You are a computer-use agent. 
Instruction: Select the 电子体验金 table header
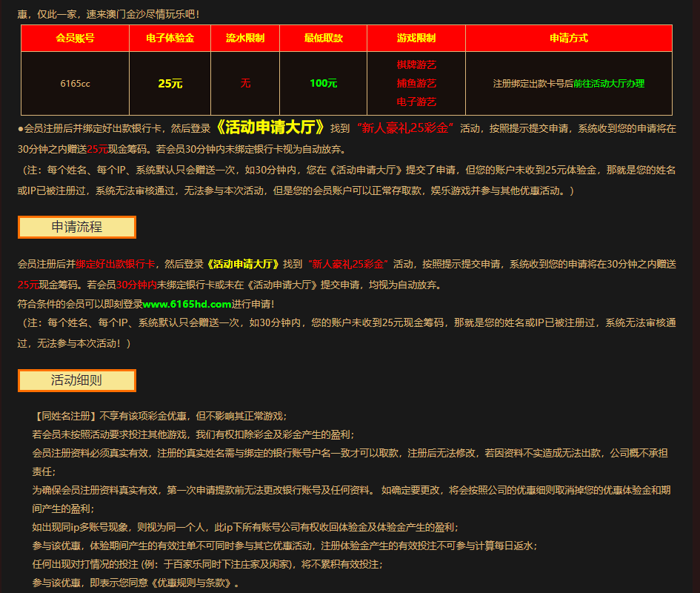coord(170,38)
